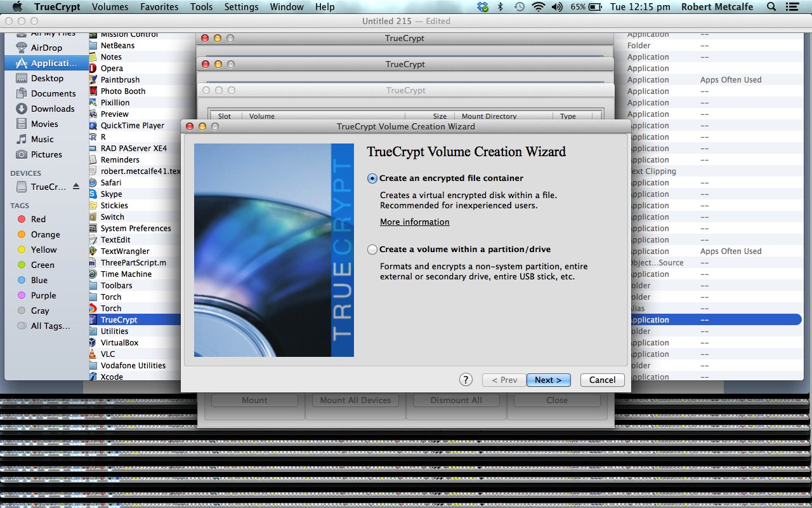Click the Wi-Fi status icon
Image resolution: width=812 pixels, height=508 pixels.
539,7
